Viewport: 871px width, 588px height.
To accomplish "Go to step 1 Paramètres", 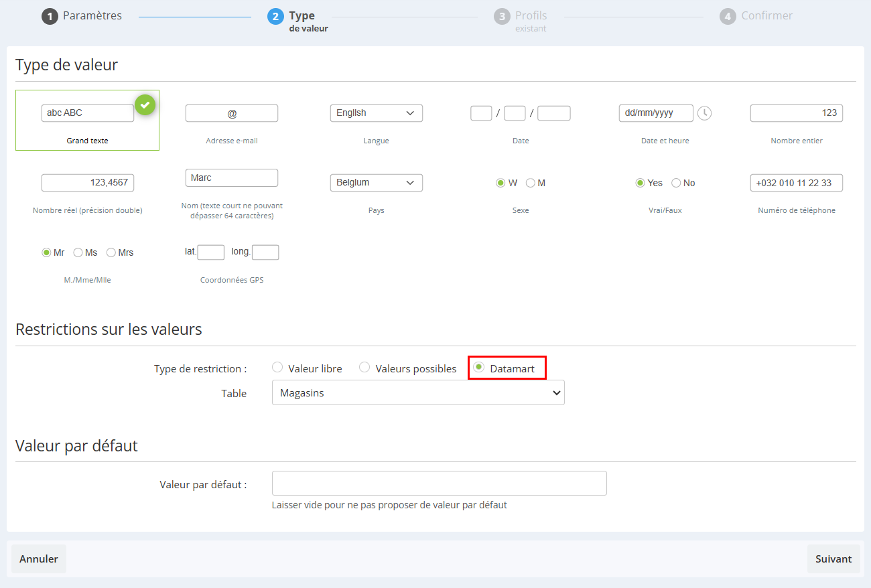I will pos(82,15).
